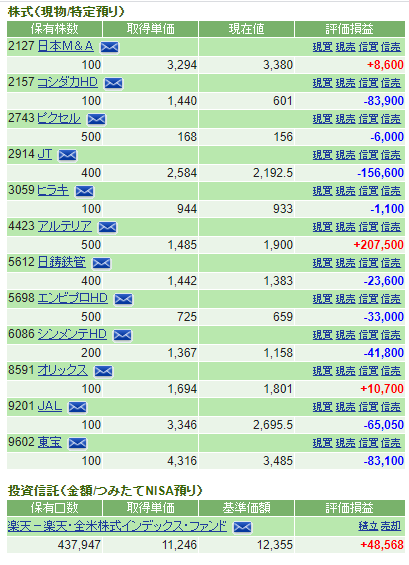
Task: Click the 評価損益 header of the stock table
Action: coord(350,29)
